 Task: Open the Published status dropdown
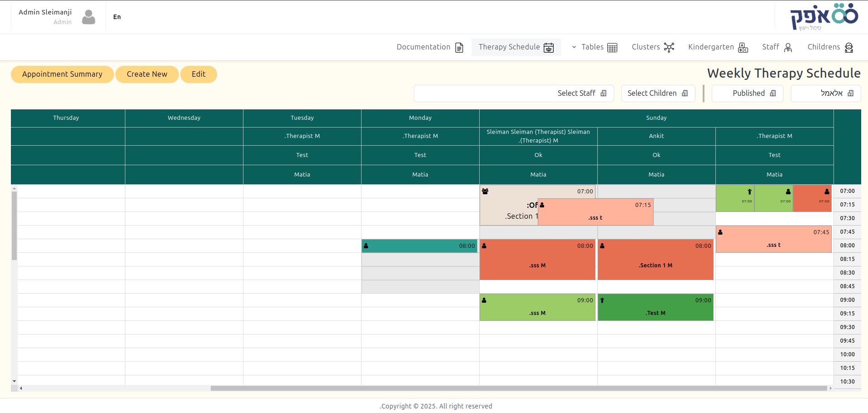point(747,93)
